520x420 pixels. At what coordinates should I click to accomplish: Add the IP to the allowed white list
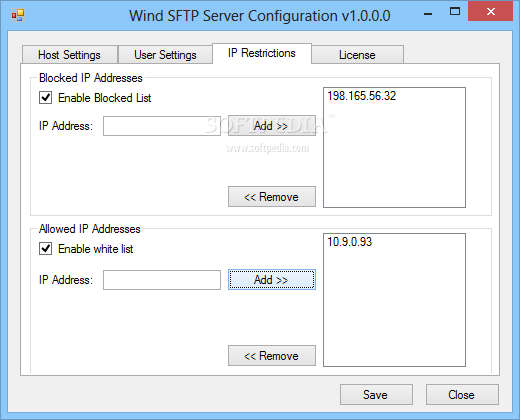coord(272,280)
